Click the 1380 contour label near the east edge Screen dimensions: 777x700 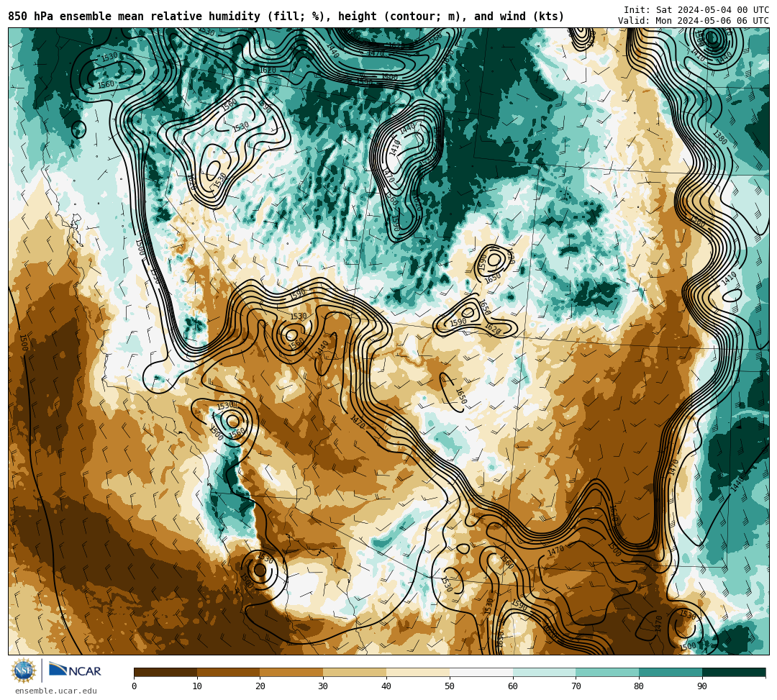pyautogui.click(x=719, y=137)
